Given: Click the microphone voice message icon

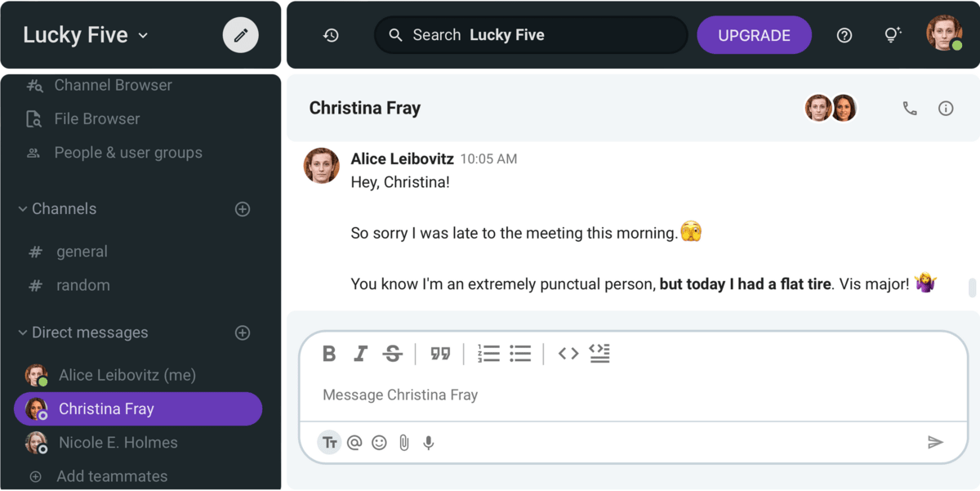Looking at the screenshot, I should pos(428,443).
